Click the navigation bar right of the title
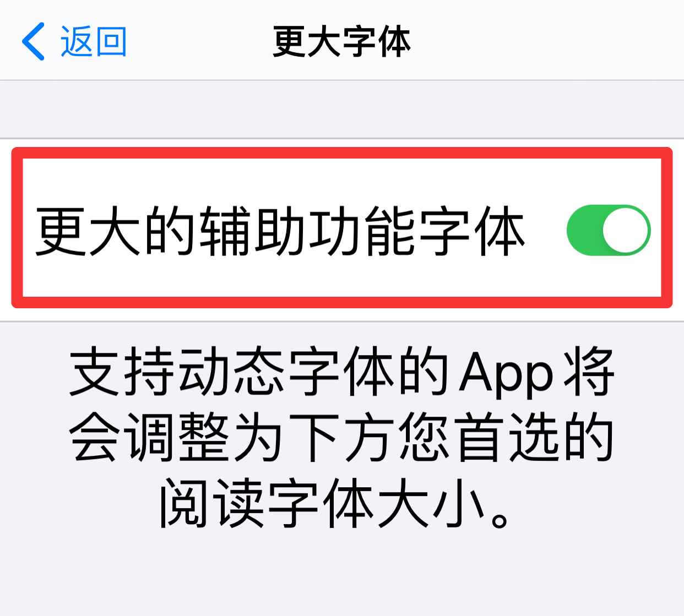 [x=545, y=41]
